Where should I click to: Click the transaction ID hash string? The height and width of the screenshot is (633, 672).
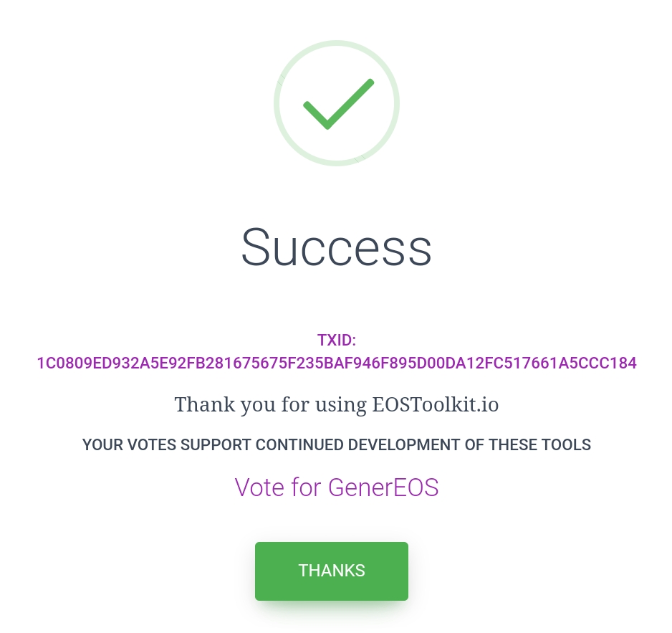(x=337, y=363)
